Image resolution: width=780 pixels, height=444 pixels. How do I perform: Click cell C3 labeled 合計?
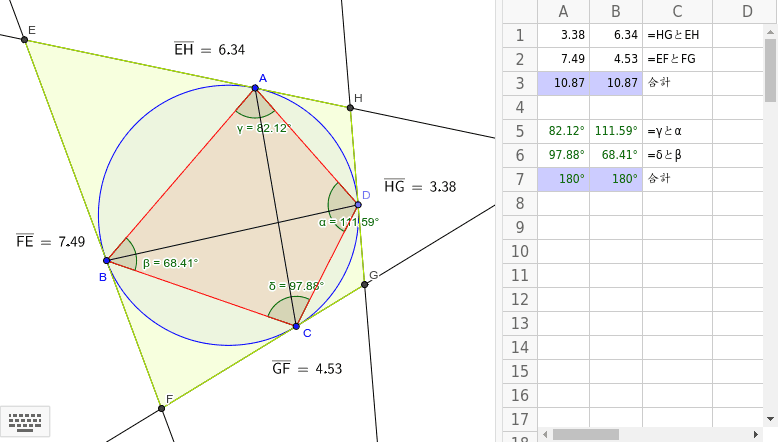click(x=678, y=83)
